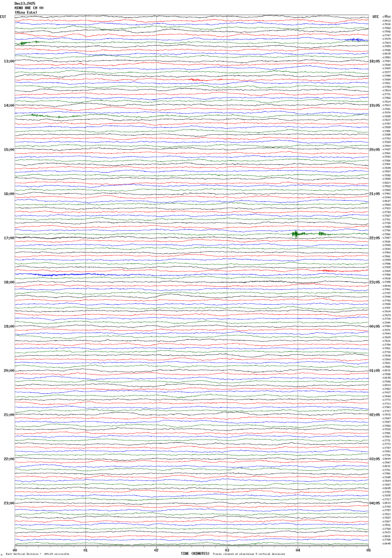Click the 01 minute tick on bottom axis
This screenshot has height=558, width=392.
[x=85, y=550]
